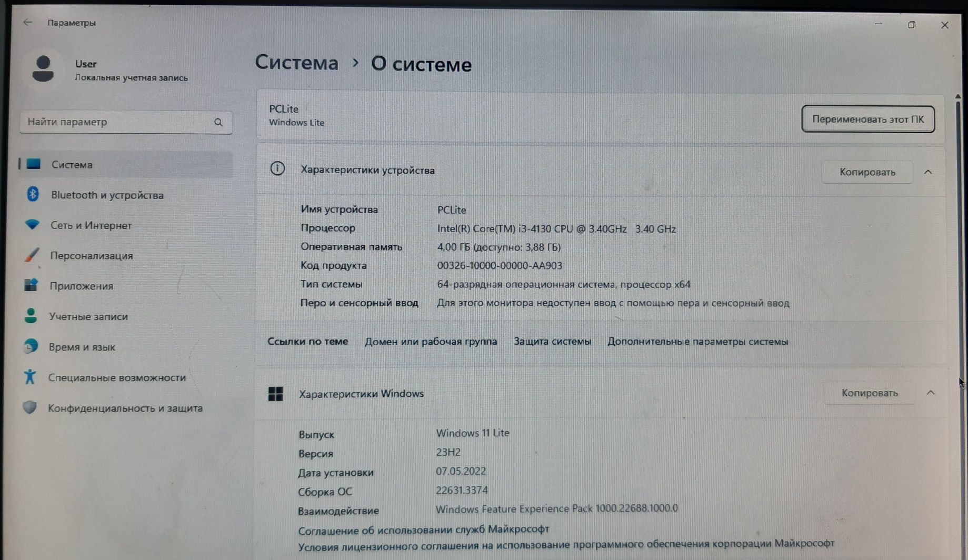This screenshot has height=560, width=968.
Task: Click the Windows logo beside Характеристики Windows
Action: pos(275,394)
